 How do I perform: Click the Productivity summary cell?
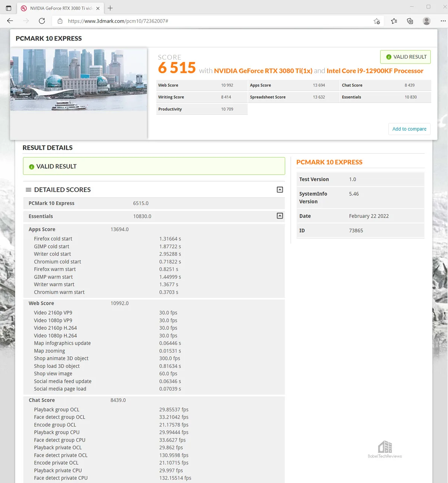[202, 109]
